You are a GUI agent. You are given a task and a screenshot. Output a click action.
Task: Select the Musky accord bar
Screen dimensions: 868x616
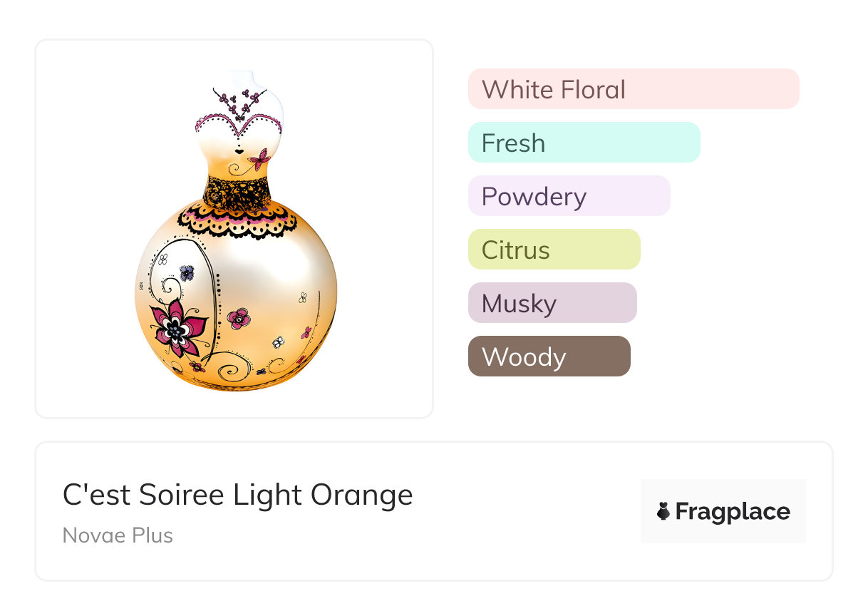click(552, 303)
